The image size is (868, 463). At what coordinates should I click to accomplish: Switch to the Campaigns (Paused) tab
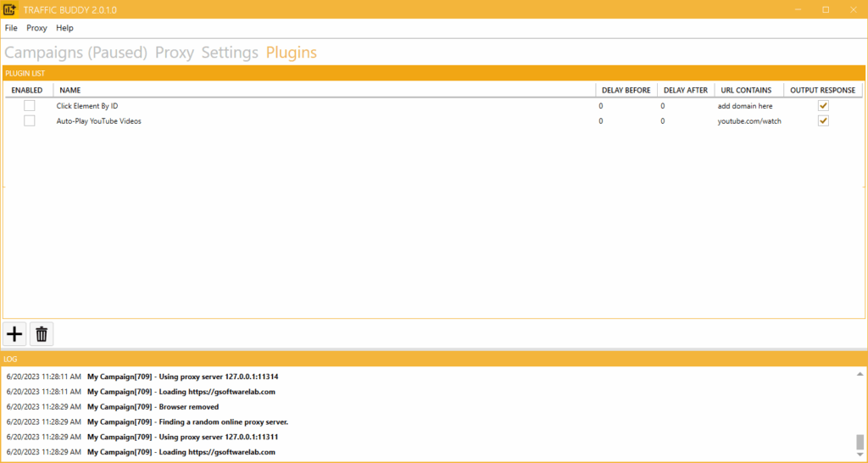tap(76, 53)
